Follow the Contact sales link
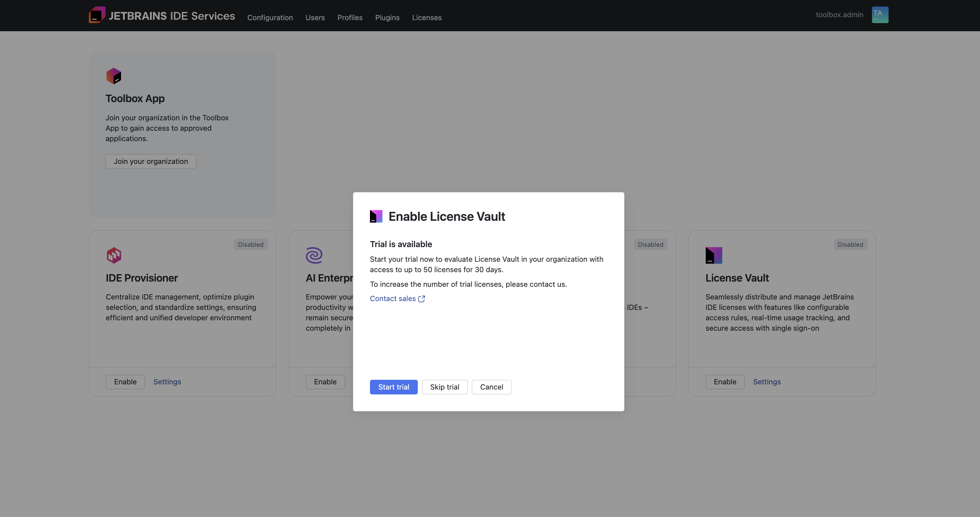Image resolution: width=980 pixels, height=517 pixels. [x=393, y=299]
